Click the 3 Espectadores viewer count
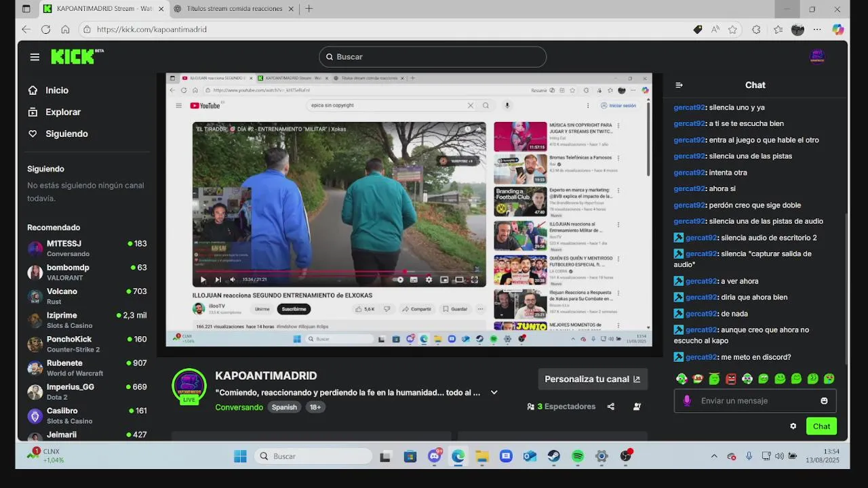Viewport: 868px width, 488px height. coord(561,407)
